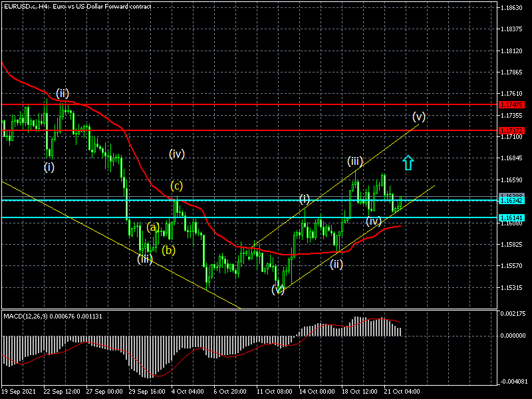Click the 1.17355 price scale value

tap(511, 116)
